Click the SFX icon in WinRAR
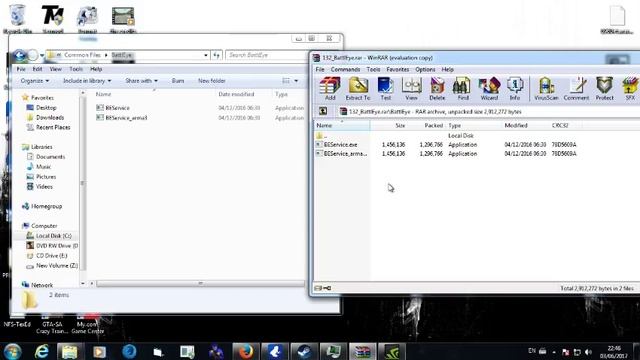This screenshot has height=360, width=640. 630,89
